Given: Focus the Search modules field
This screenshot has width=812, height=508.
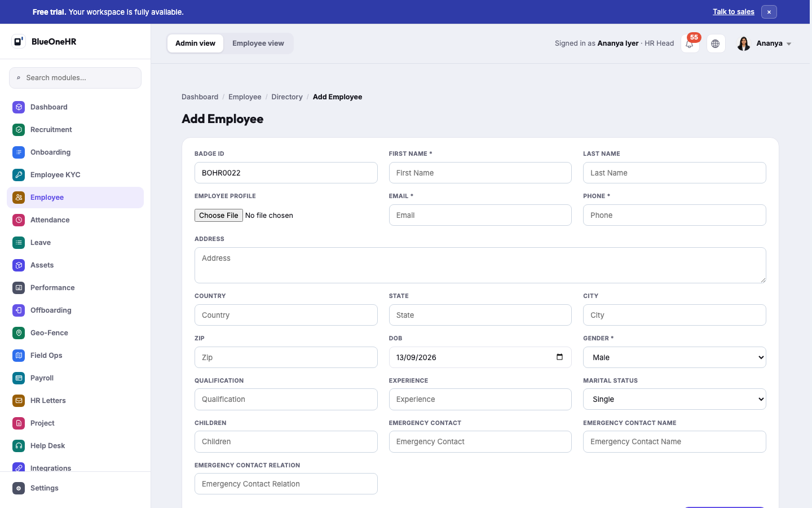Looking at the screenshot, I should [75, 78].
